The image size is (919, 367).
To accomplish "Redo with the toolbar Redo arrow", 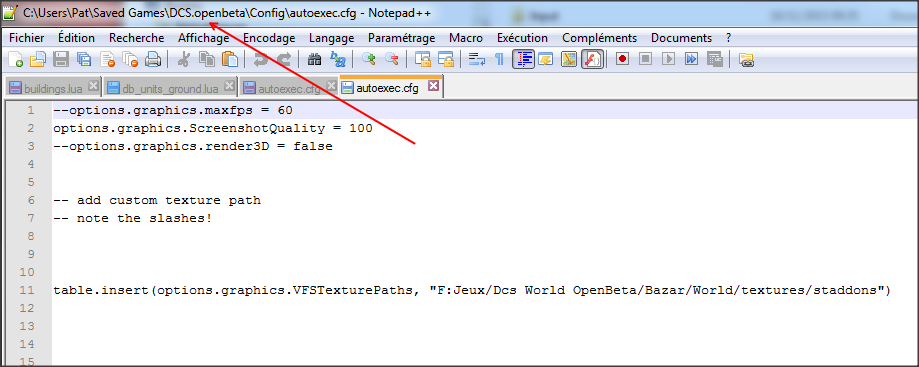I will (x=284, y=59).
